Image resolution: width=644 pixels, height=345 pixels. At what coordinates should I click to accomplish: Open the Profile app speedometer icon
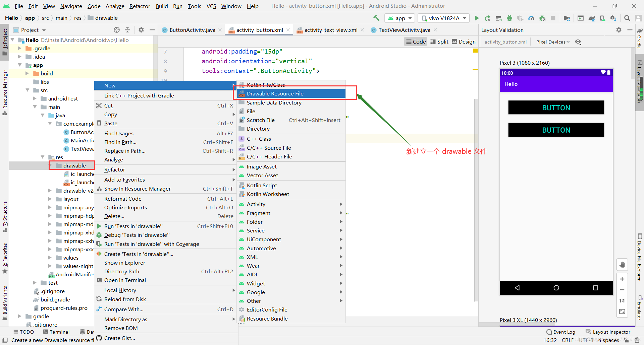coord(531,18)
